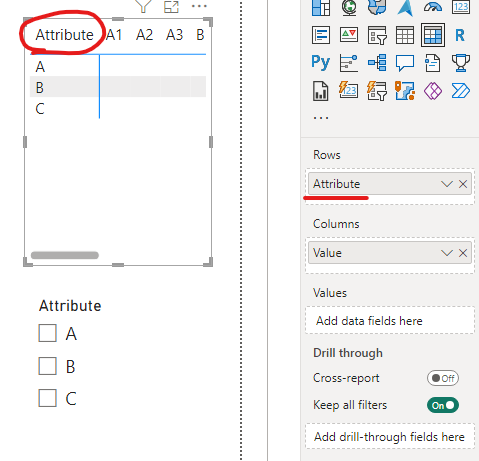Select the Smart narrative visual icon

click(433, 63)
